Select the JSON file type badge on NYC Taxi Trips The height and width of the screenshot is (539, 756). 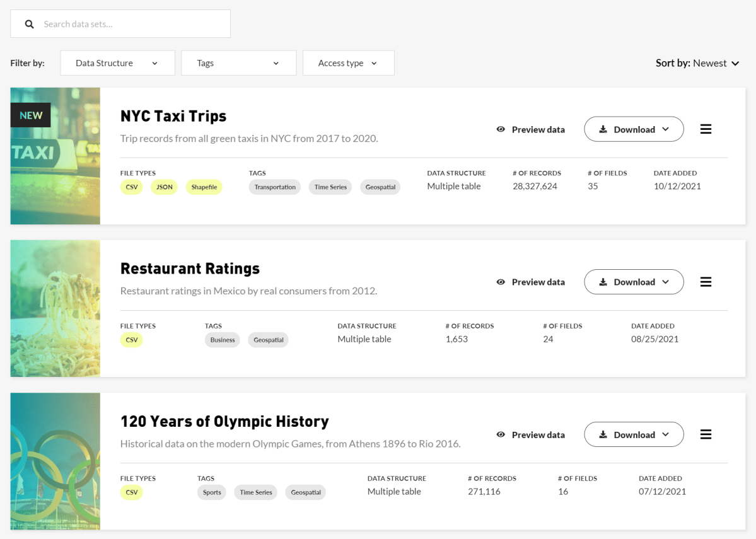click(x=164, y=187)
